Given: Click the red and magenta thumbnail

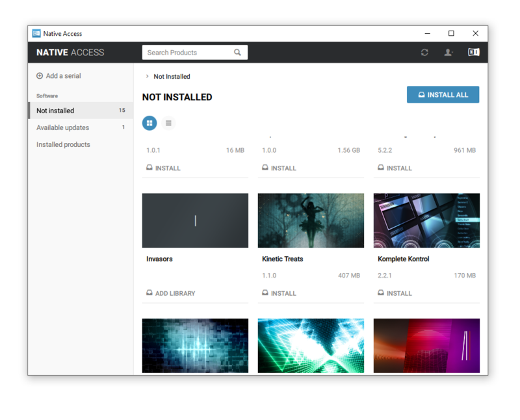Looking at the screenshot, I should pos(426,346).
